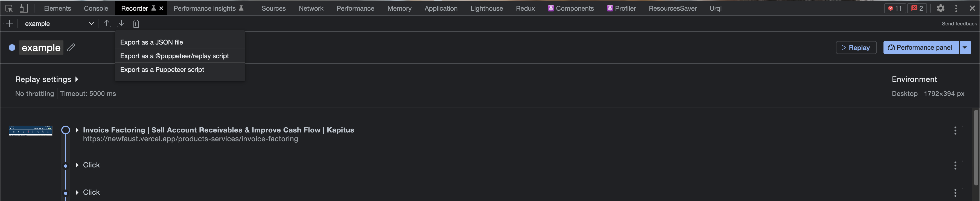Screen dimensions: 980x201
Task: Open the Urql tab
Action: (715, 8)
